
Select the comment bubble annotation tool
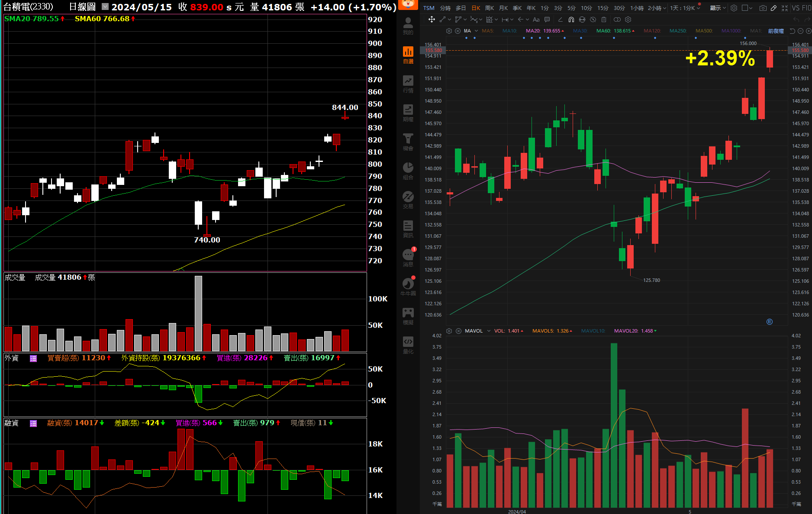click(x=547, y=19)
